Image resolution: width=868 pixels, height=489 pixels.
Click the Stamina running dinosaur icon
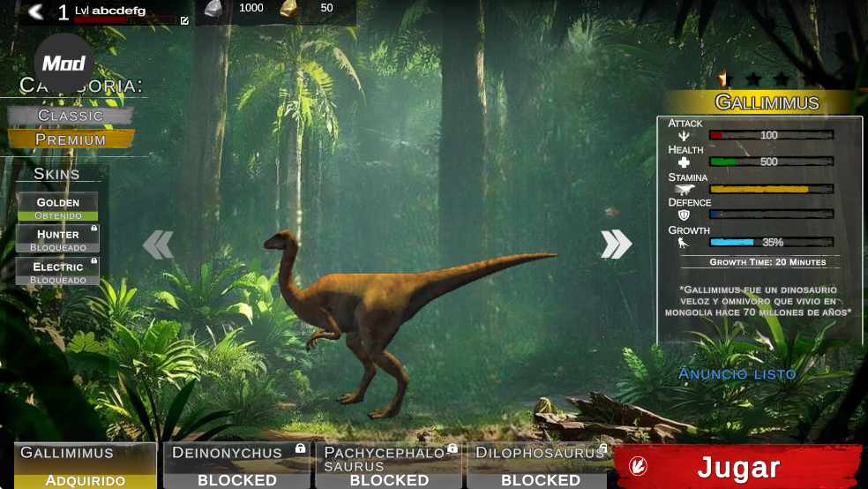[x=685, y=190]
